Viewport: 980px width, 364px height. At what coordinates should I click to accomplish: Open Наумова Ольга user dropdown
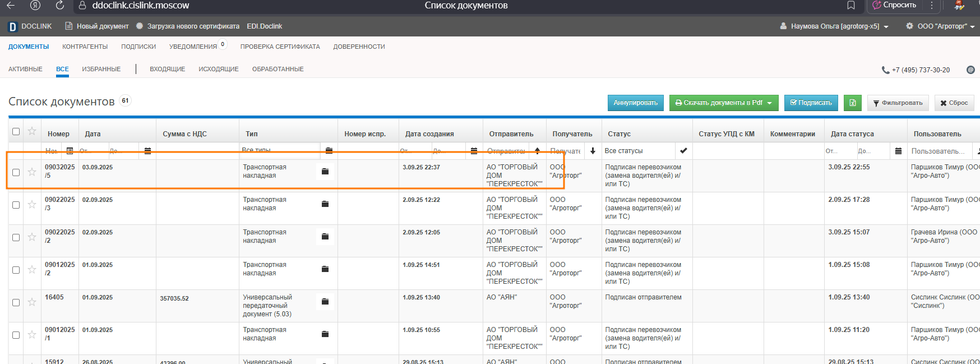click(834, 26)
